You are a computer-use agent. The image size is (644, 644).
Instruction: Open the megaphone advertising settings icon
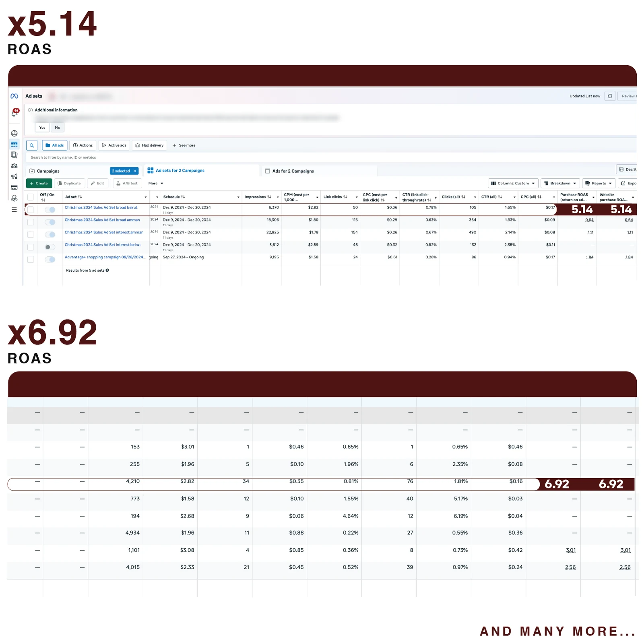[x=14, y=176]
